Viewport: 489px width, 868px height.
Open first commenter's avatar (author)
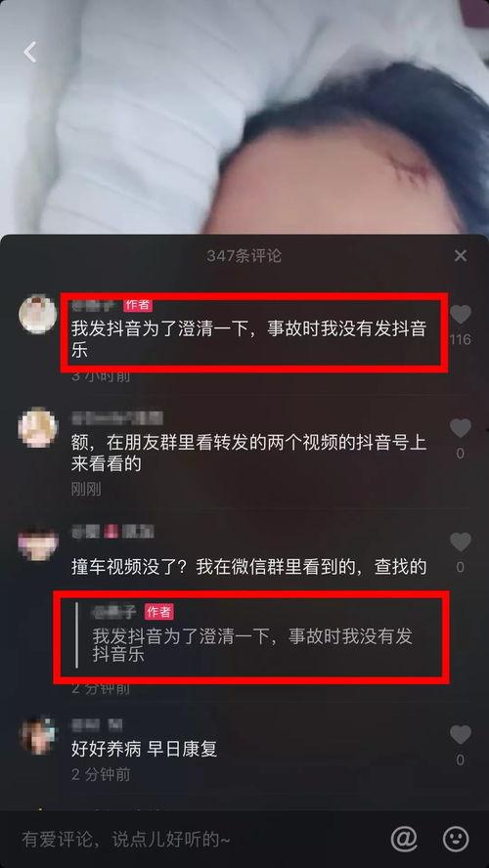pos(38,314)
